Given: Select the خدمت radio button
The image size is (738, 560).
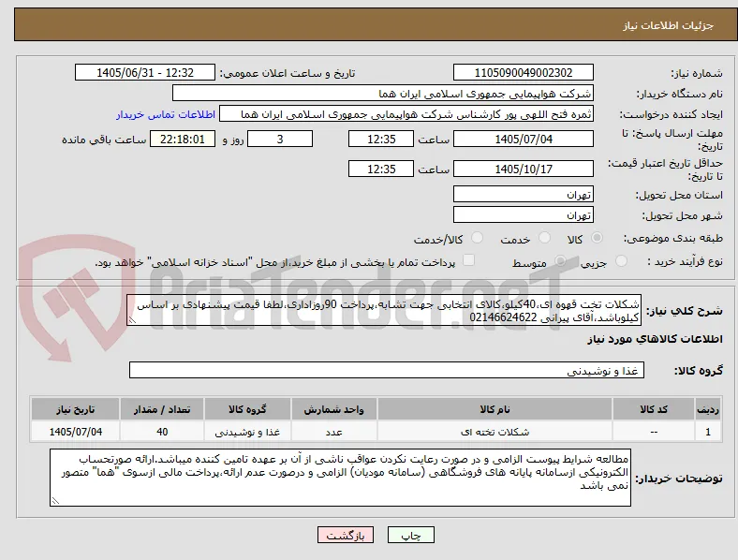Looking at the screenshot, I should point(544,238).
